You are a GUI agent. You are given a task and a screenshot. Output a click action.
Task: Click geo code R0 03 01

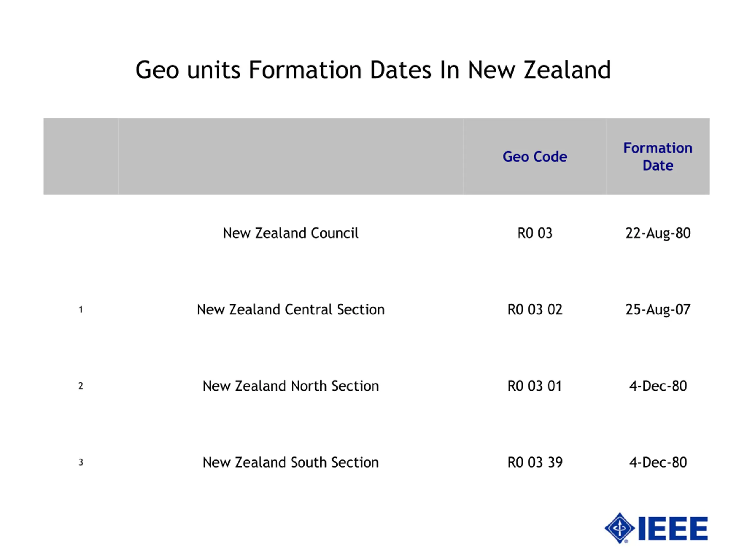535,386
